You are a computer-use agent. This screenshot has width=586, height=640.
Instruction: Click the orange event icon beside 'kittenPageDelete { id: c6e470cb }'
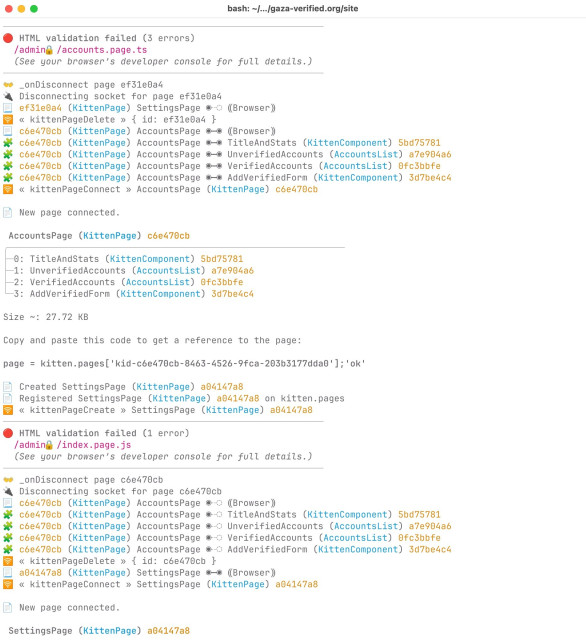point(8,561)
